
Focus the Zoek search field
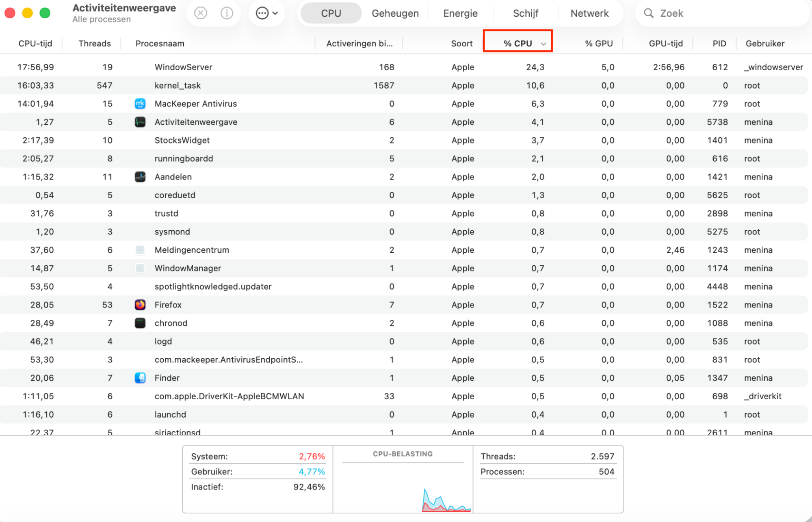pos(722,13)
